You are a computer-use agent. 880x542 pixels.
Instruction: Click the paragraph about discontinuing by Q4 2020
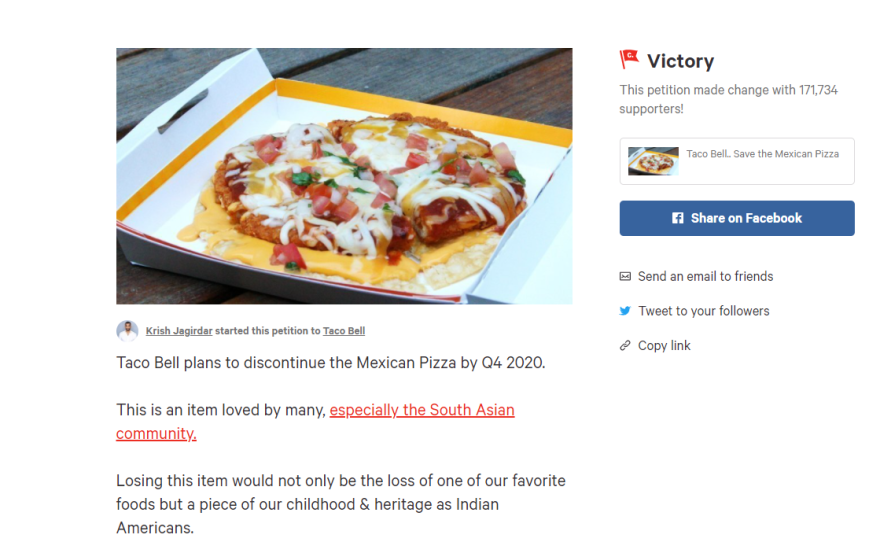[331, 363]
